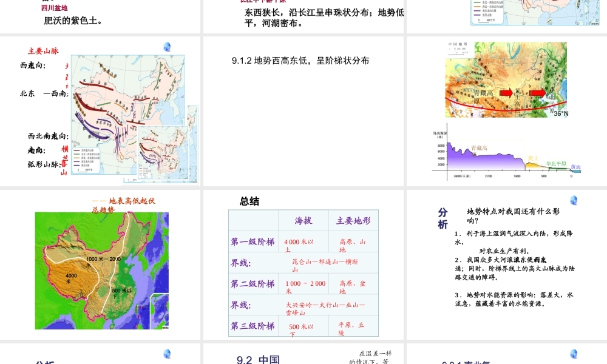Click the red 主要山脉 title
This screenshot has width=607, height=364.
tap(43, 51)
